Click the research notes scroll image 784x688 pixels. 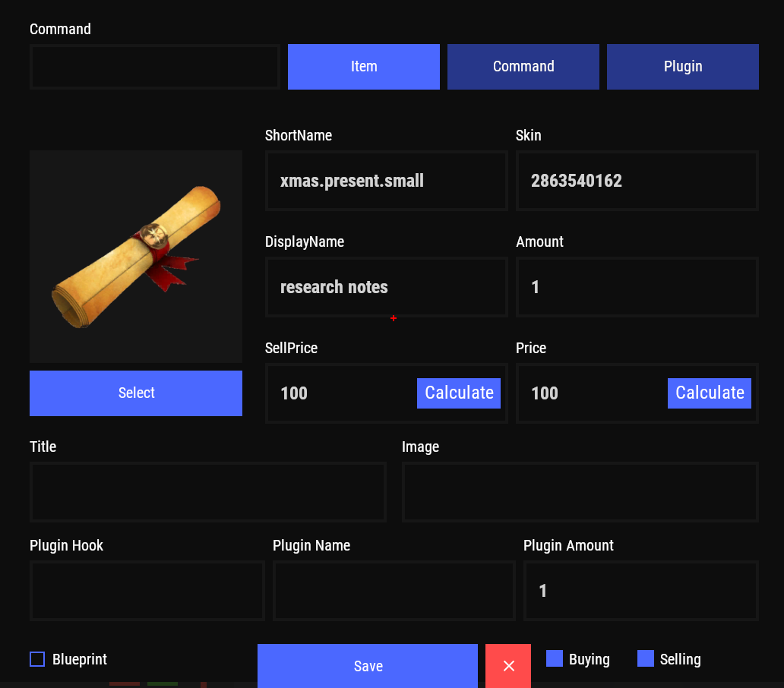tap(136, 256)
